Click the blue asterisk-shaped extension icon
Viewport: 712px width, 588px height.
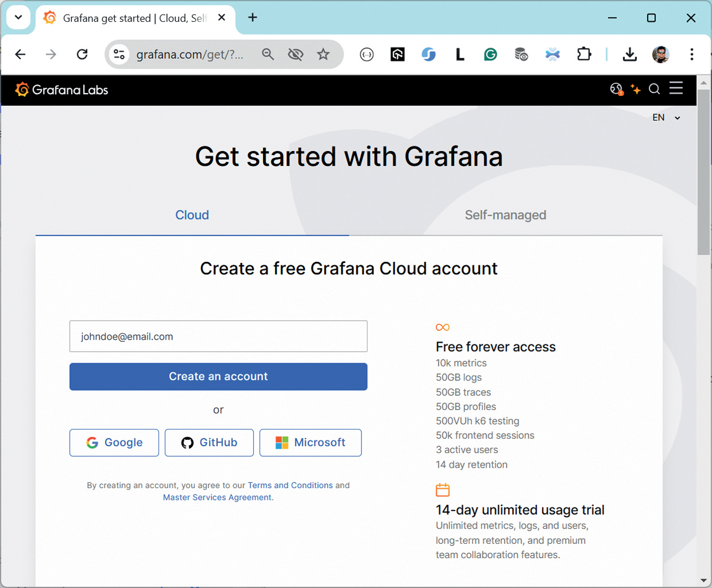point(553,54)
